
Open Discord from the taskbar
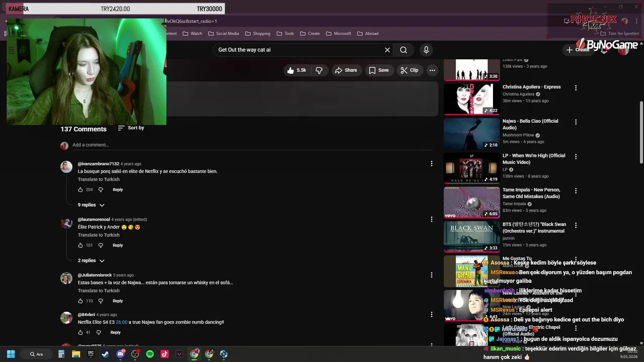pyautogui.click(x=120, y=354)
